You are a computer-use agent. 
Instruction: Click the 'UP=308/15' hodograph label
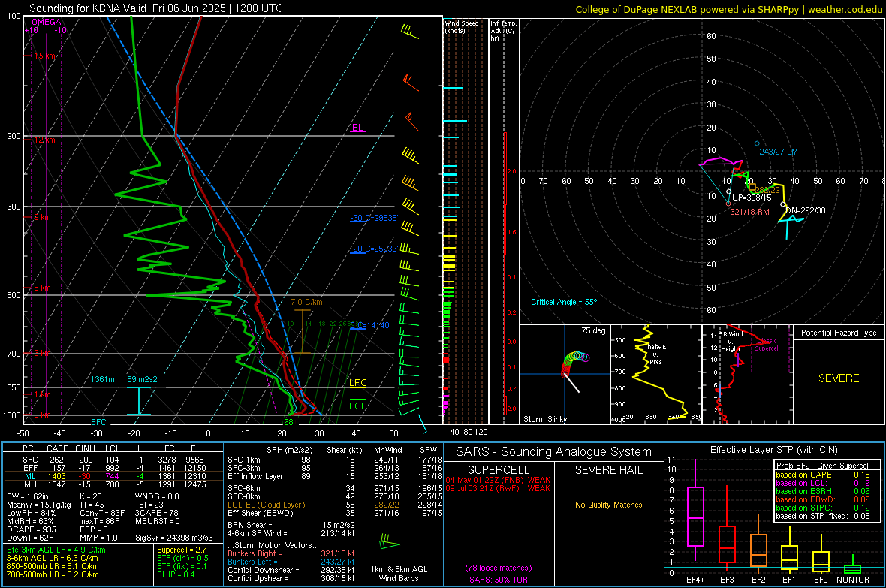752,198
